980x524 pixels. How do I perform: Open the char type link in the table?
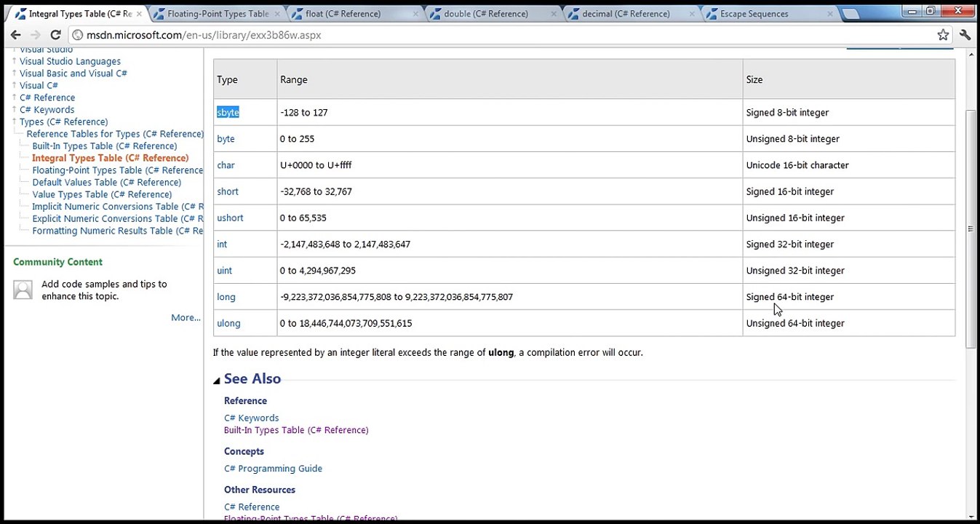226,165
